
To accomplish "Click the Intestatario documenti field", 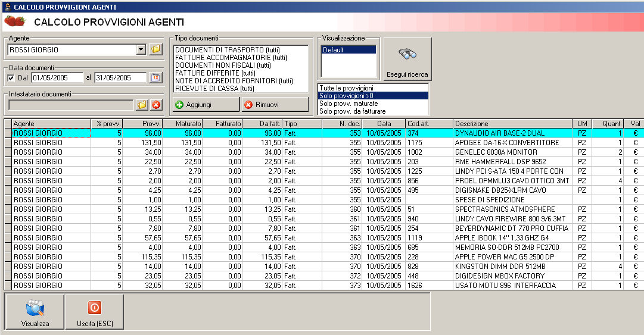I will click(71, 105).
